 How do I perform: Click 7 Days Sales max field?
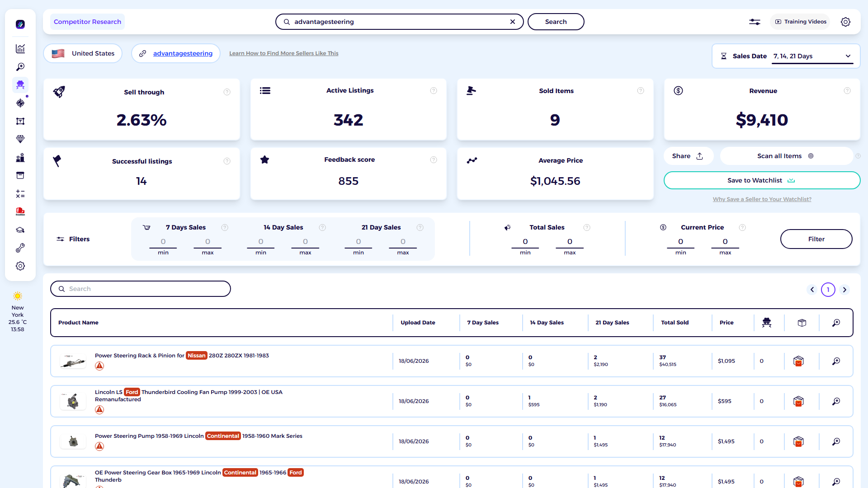point(208,242)
